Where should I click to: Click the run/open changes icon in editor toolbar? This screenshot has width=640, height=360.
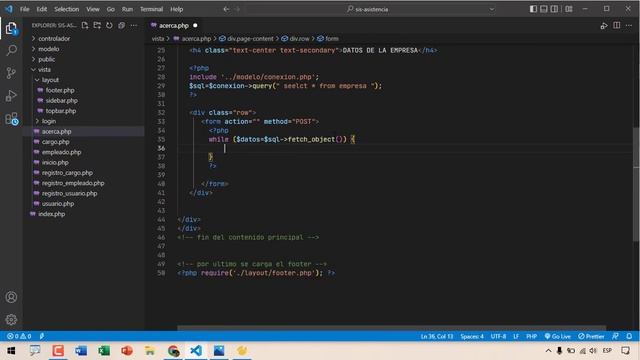click(x=604, y=26)
